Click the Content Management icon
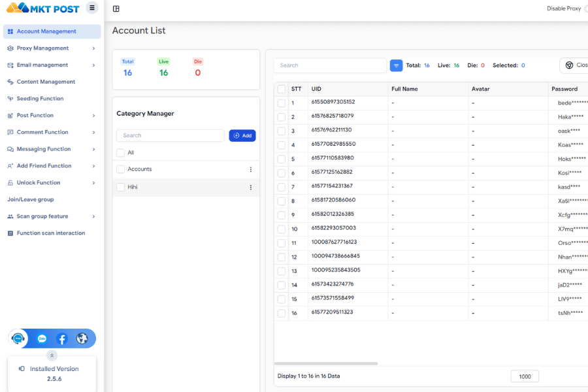The width and height of the screenshot is (588, 392). [x=10, y=82]
